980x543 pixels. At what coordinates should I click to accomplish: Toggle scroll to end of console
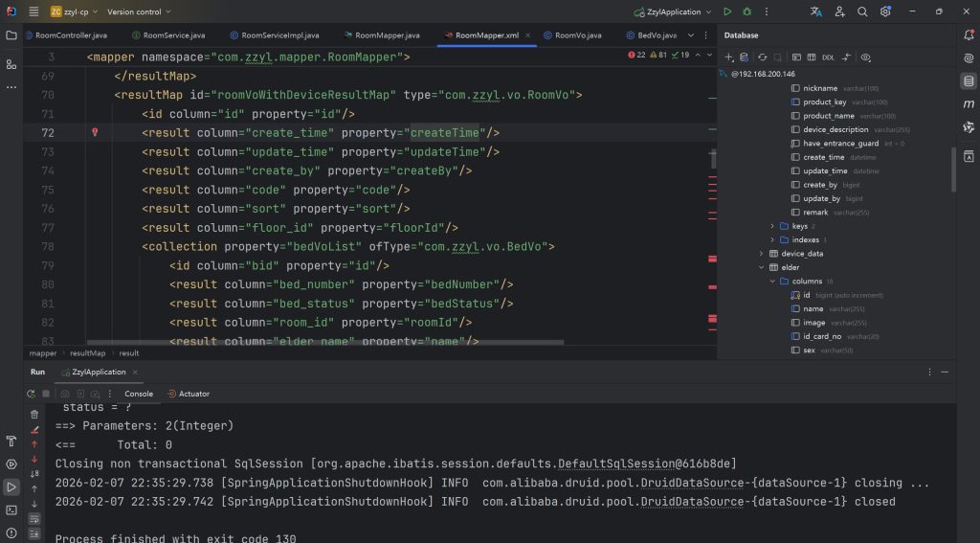pyautogui.click(x=34, y=533)
